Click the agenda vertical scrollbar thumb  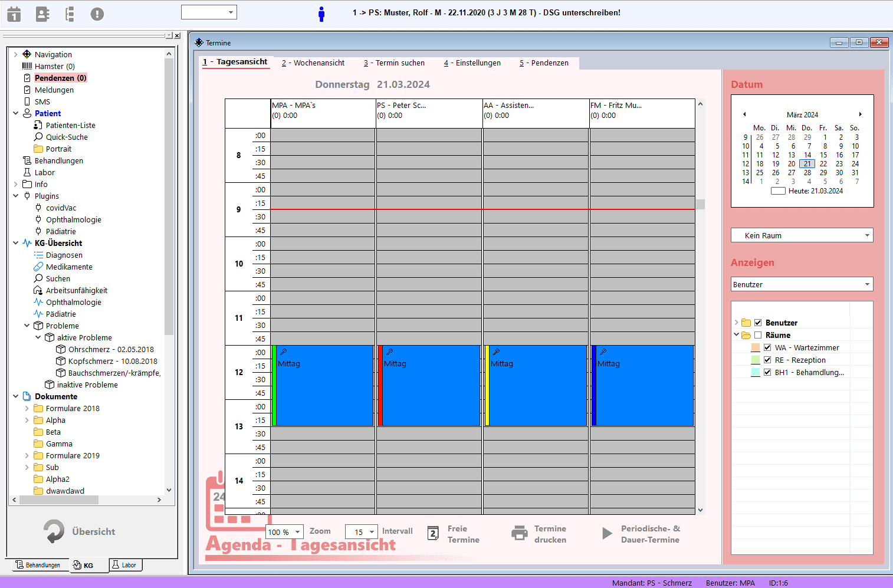[701, 204]
